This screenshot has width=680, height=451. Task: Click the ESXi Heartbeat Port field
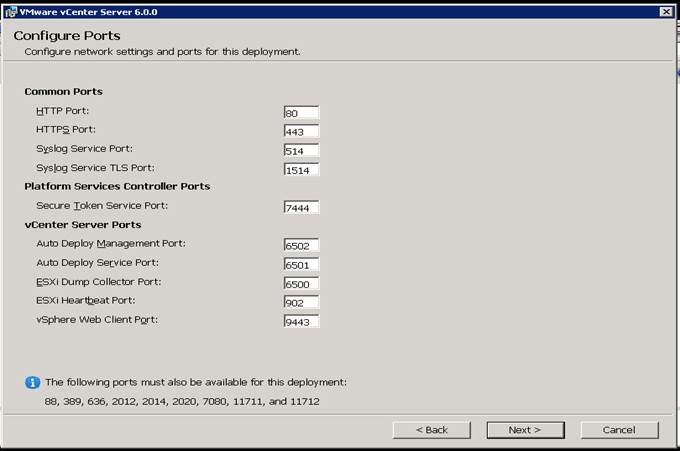coord(301,302)
